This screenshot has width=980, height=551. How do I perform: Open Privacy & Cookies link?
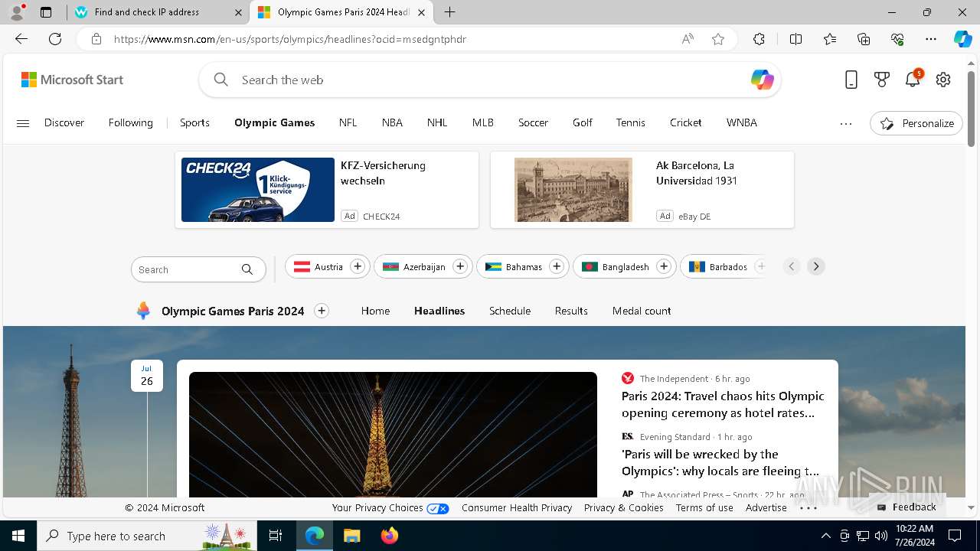[x=623, y=507]
